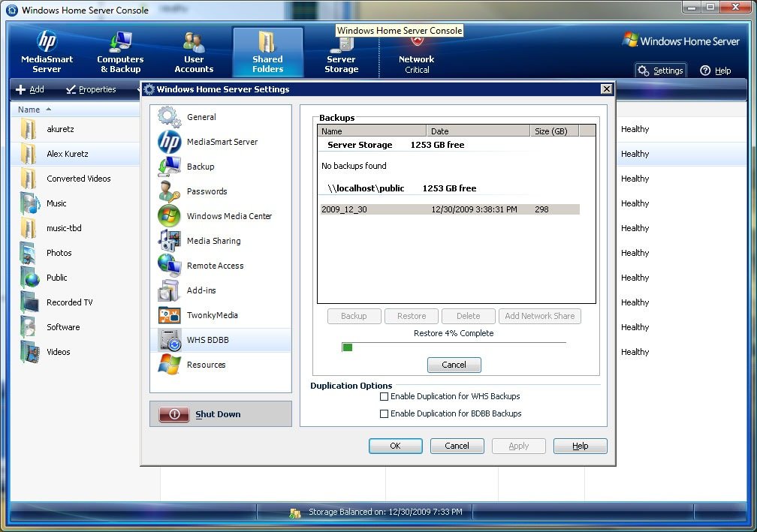
Task: Open the HP MediaSmart Server tab icon
Action: [47, 41]
